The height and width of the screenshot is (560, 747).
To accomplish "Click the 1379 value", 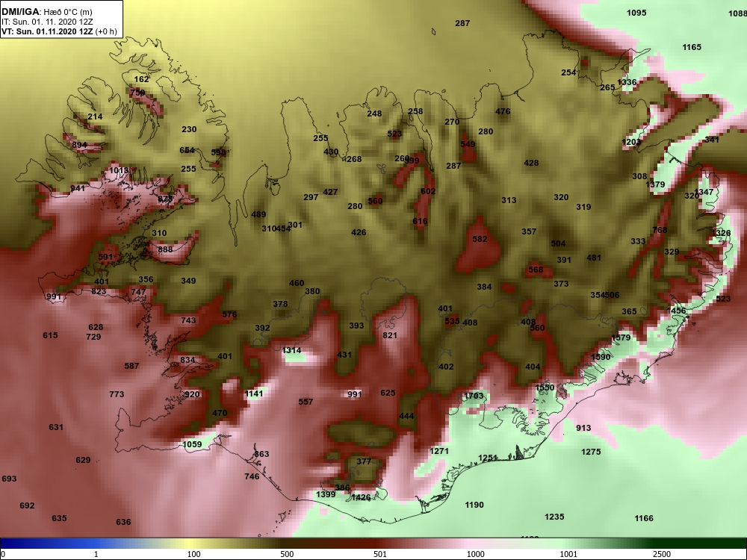I will (x=655, y=184).
